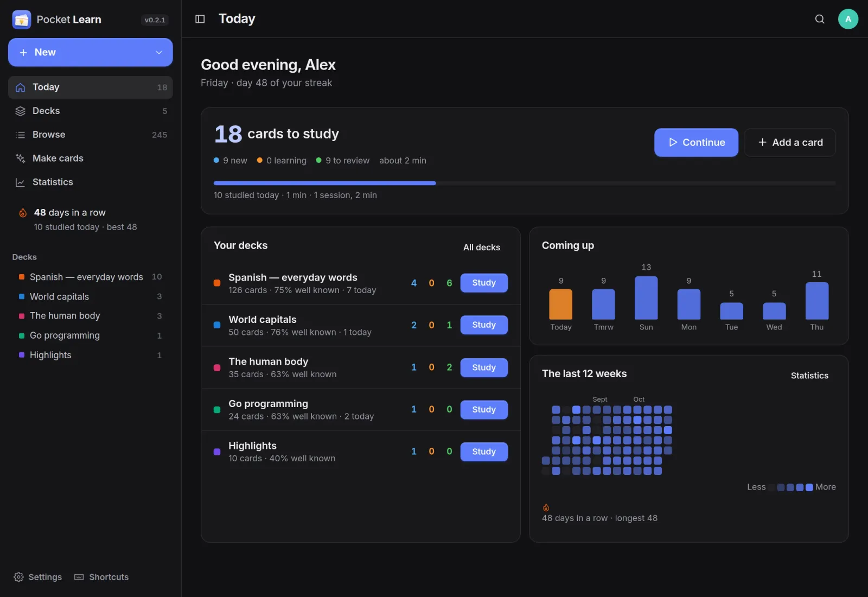Image resolution: width=868 pixels, height=597 pixels.
Task: Open the Statistics link above the heatmap
Action: (x=809, y=376)
